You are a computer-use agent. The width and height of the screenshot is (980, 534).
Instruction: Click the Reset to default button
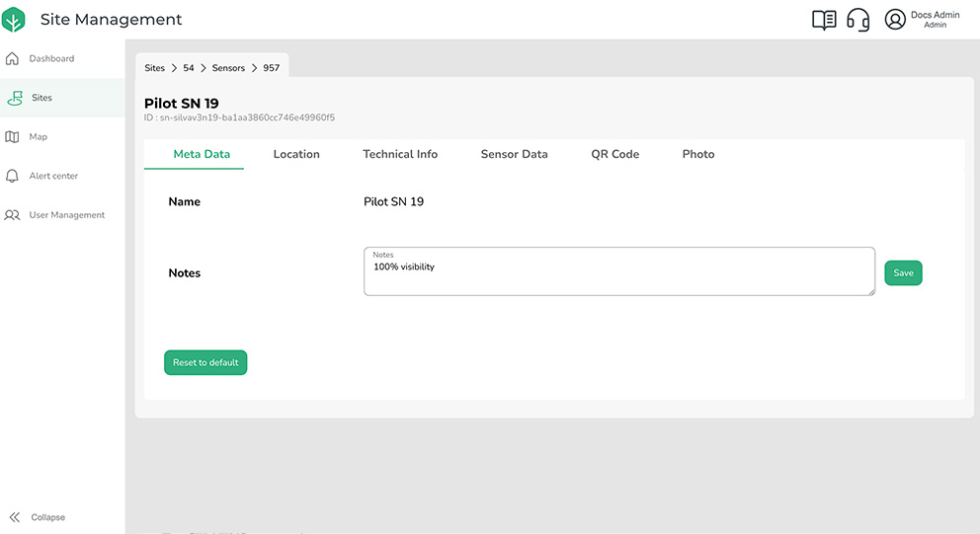[205, 362]
